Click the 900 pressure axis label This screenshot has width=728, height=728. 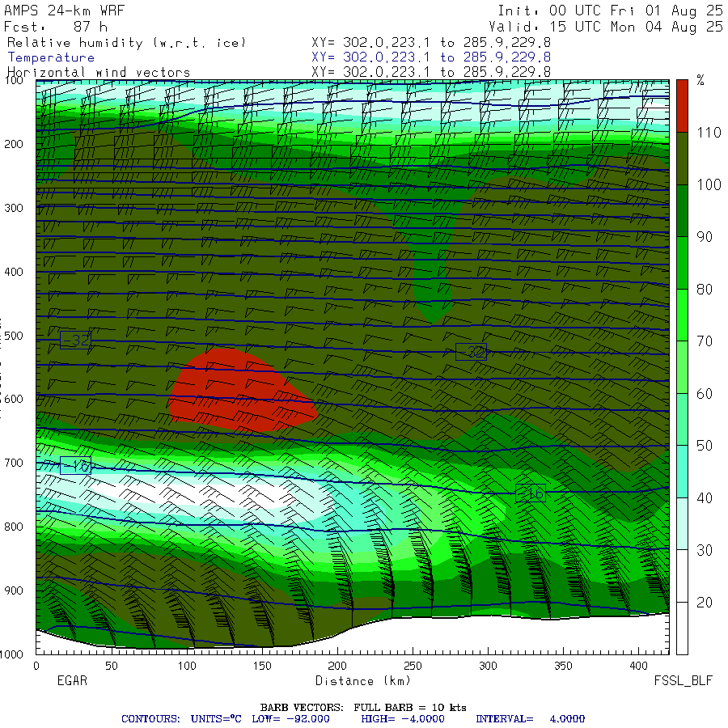(14, 590)
